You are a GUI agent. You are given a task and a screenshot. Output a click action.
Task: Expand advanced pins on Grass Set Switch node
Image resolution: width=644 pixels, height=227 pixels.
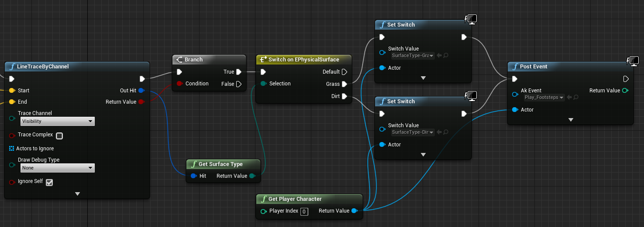423,78
